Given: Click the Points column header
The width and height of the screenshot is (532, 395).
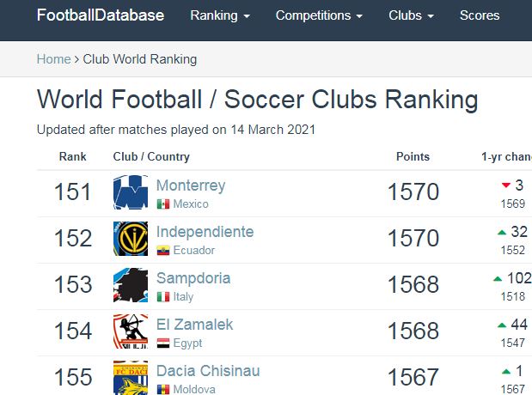Looking at the screenshot, I should click(413, 157).
